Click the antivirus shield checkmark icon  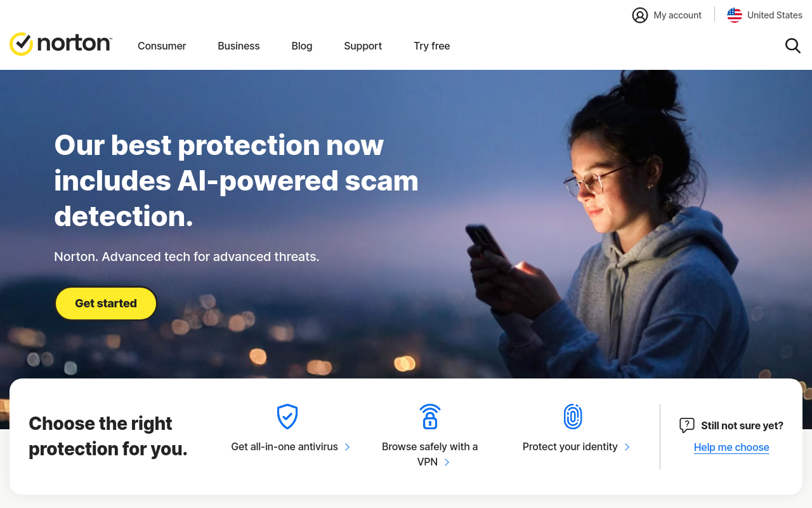(x=287, y=417)
